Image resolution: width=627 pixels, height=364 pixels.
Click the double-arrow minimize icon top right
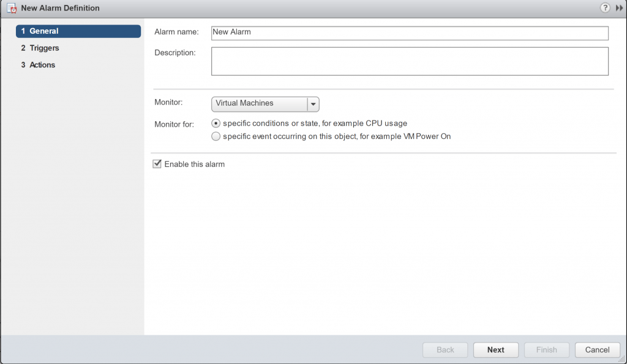click(x=618, y=8)
